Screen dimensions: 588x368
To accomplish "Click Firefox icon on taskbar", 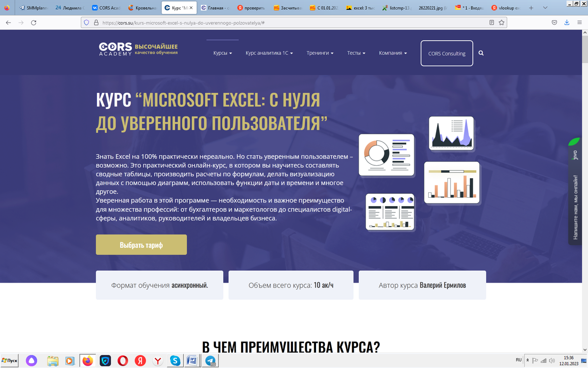I will pyautogui.click(x=88, y=361).
